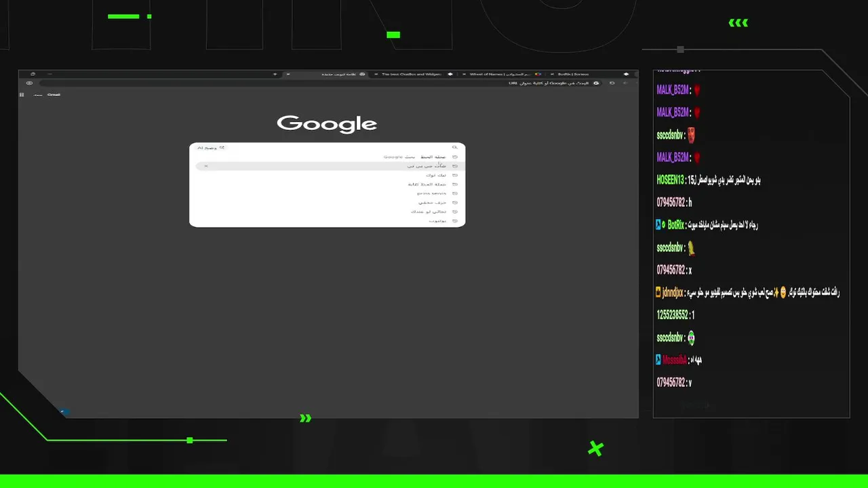Open a new browser tab with plus button
The height and width of the screenshot is (488, 868).
click(x=275, y=74)
